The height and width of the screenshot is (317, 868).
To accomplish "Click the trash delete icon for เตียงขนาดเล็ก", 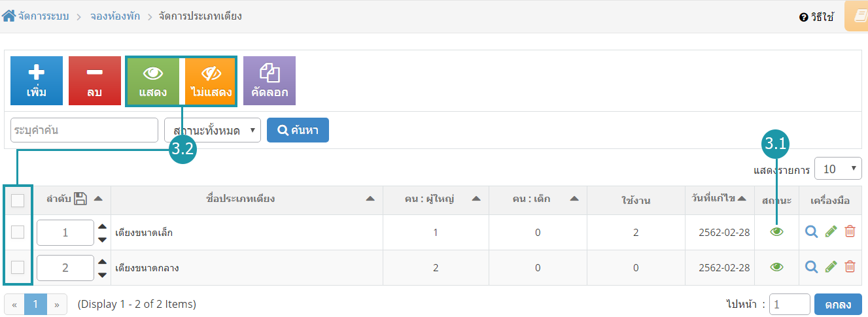I will (850, 231).
